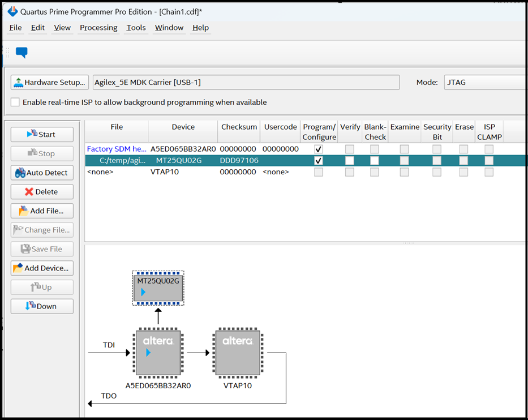Open the Add File dialog
Screen dimensions: 528x420
pyautogui.click(x=42, y=211)
